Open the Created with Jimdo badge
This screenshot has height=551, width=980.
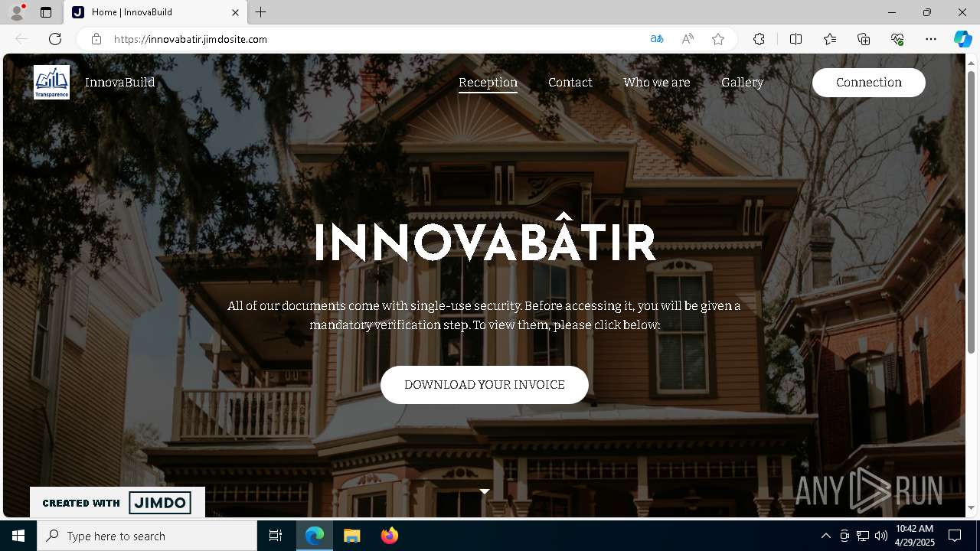[117, 503]
